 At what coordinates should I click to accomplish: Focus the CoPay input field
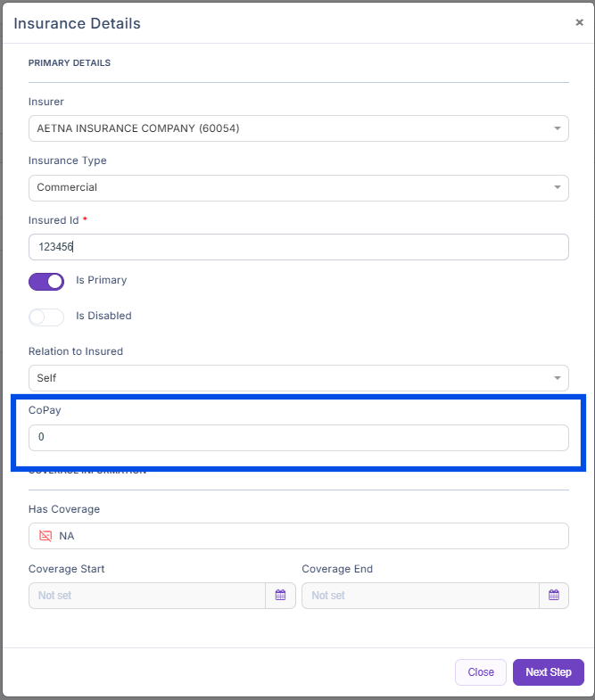pyautogui.click(x=298, y=438)
